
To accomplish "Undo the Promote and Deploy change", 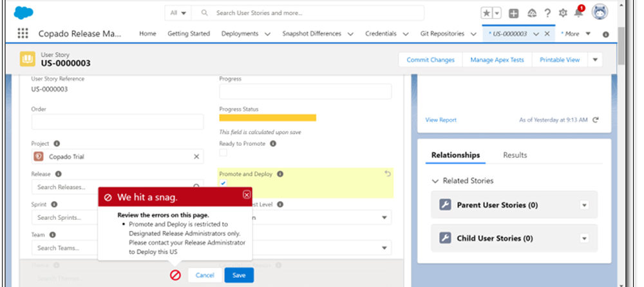I will click(x=387, y=174).
